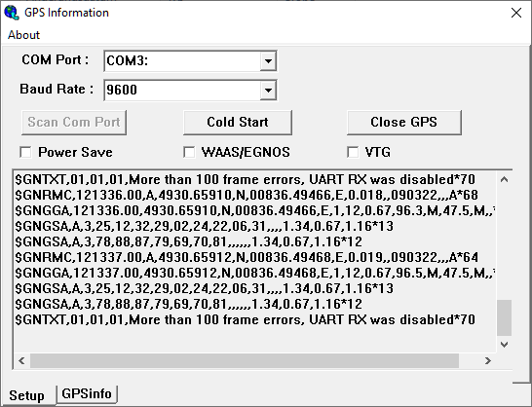Click the Scan Com Port button
Image resolution: width=532 pixels, height=407 pixels.
(x=74, y=122)
